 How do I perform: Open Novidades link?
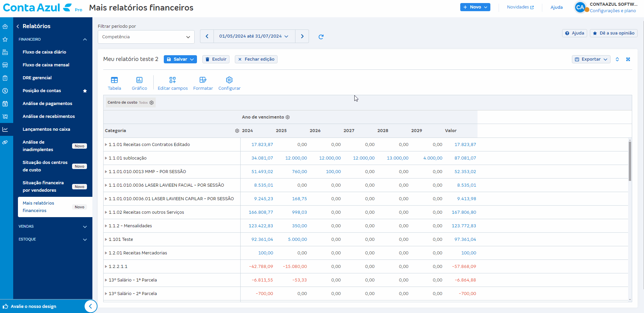pyautogui.click(x=520, y=7)
